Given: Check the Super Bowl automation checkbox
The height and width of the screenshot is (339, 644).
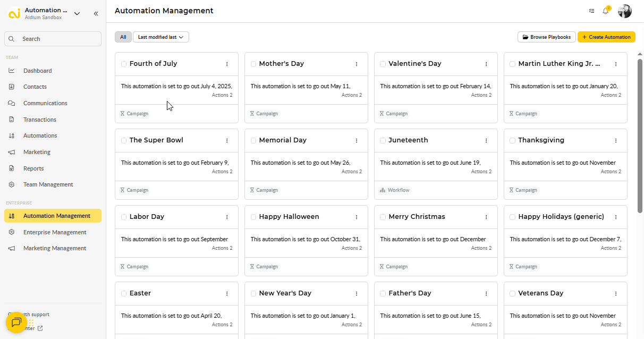Looking at the screenshot, I should 124,140.
